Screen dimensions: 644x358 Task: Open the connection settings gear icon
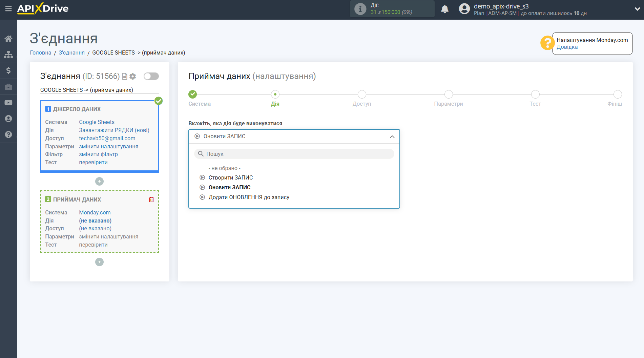click(x=133, y=77)
